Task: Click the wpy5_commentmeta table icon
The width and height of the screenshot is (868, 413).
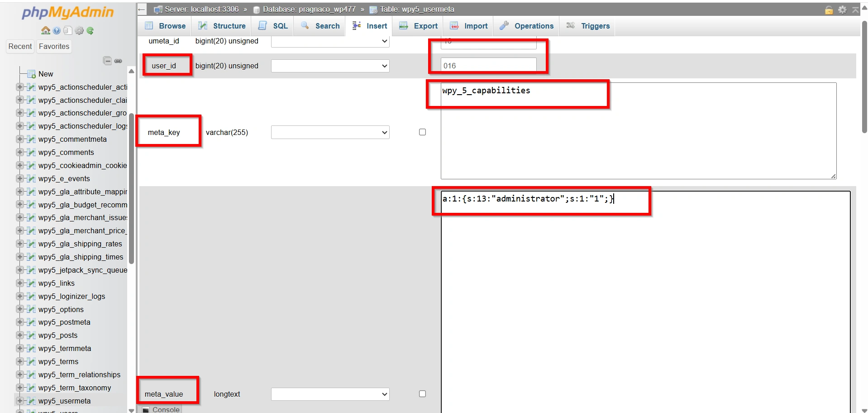Action: pyautogui.click(x=31, y=139)
